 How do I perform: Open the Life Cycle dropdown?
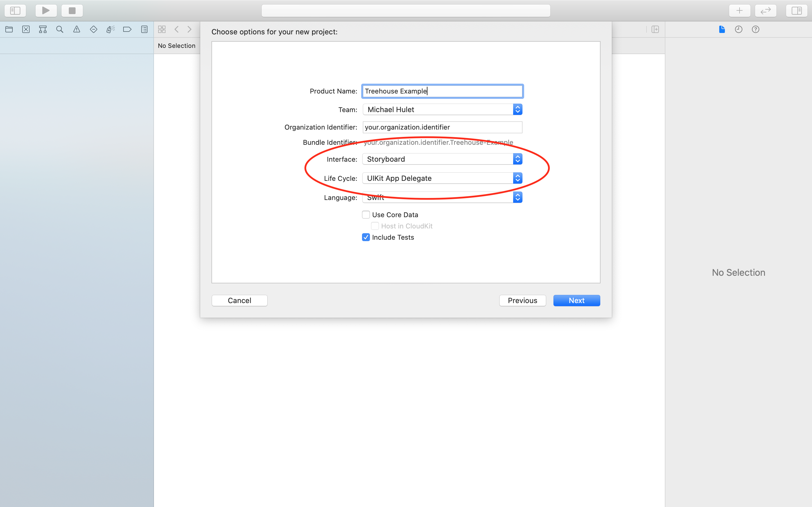(x=442, y=178)
